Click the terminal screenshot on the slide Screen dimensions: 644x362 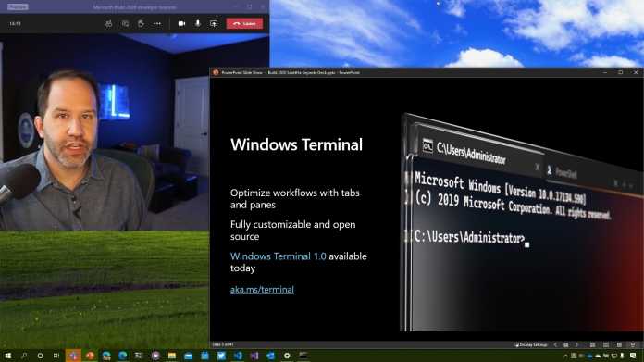pos(522,222)
